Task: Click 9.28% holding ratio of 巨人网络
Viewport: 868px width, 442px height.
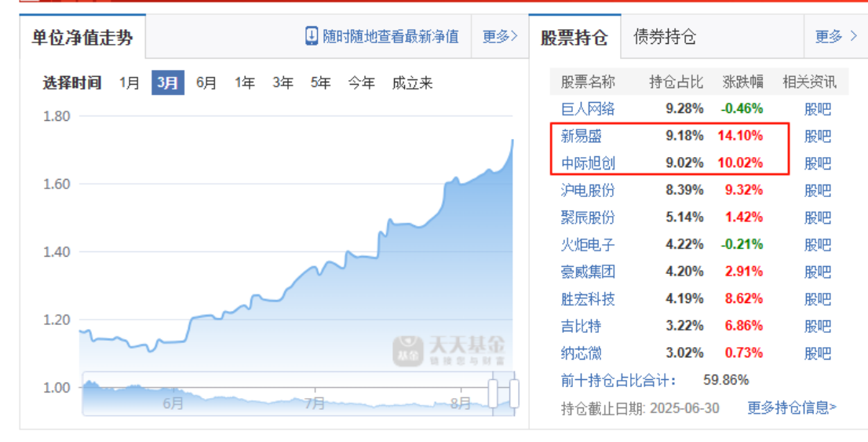Action: (685, 108)
